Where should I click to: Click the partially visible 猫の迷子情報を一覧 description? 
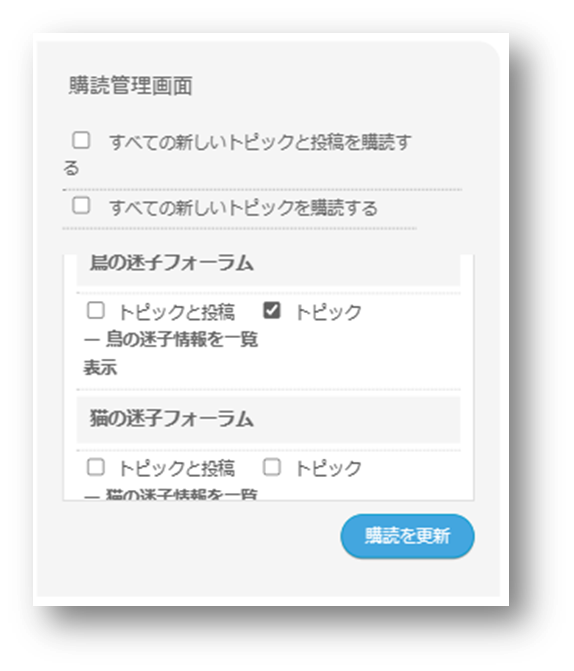[171, 493]
